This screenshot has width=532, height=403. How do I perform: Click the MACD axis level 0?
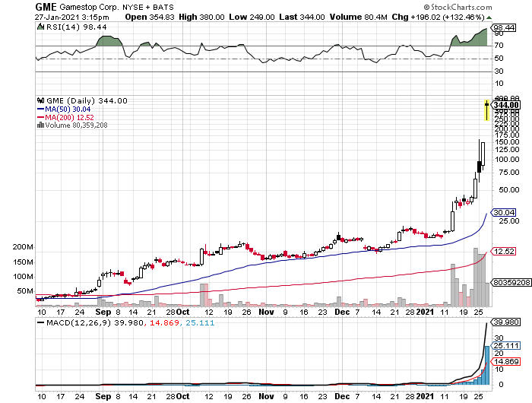click(501, 385)
